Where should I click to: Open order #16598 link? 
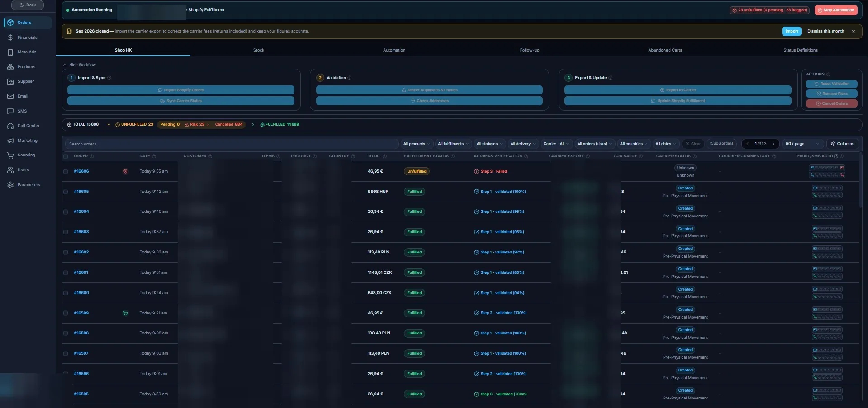click(81, 333)
